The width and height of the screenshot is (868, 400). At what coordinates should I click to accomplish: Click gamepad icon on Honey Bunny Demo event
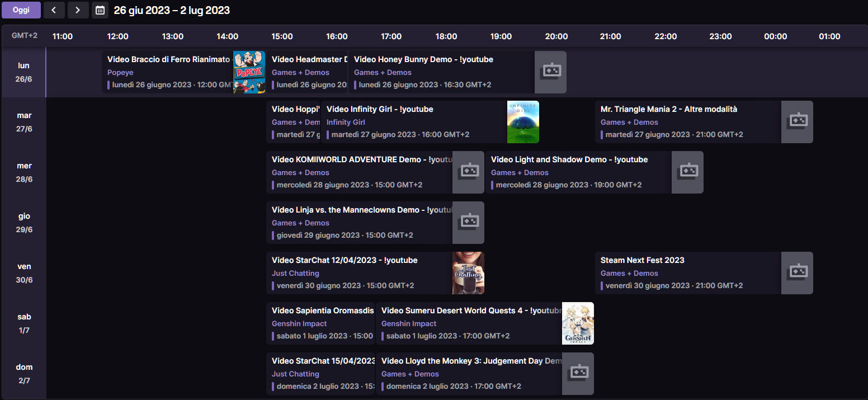click(550, 72)
